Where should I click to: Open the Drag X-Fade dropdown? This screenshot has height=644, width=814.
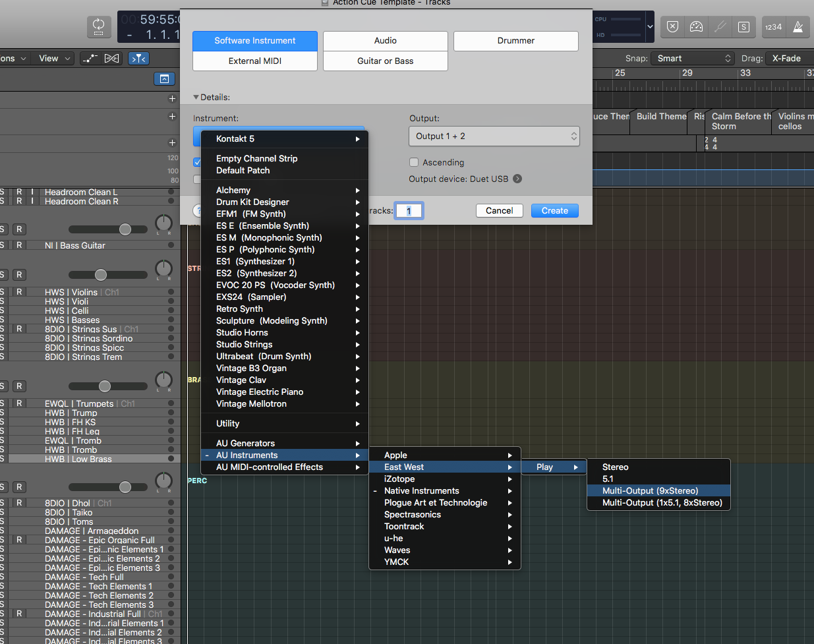click(x=790, y=58)
